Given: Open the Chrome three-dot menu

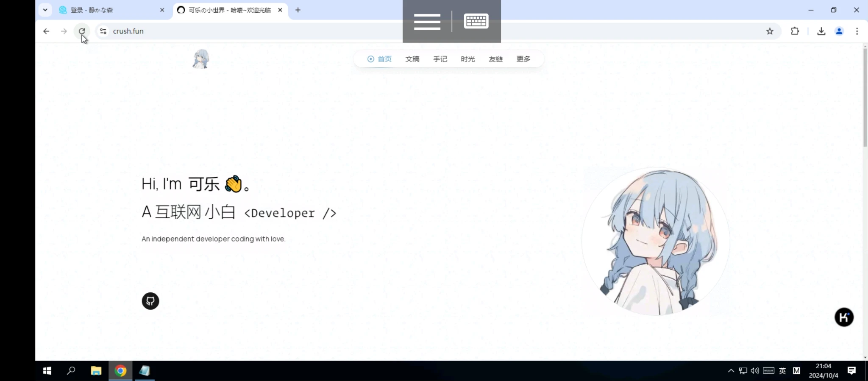Looking at the screenshot, I should pyautogui.click(x=857, y=31).
